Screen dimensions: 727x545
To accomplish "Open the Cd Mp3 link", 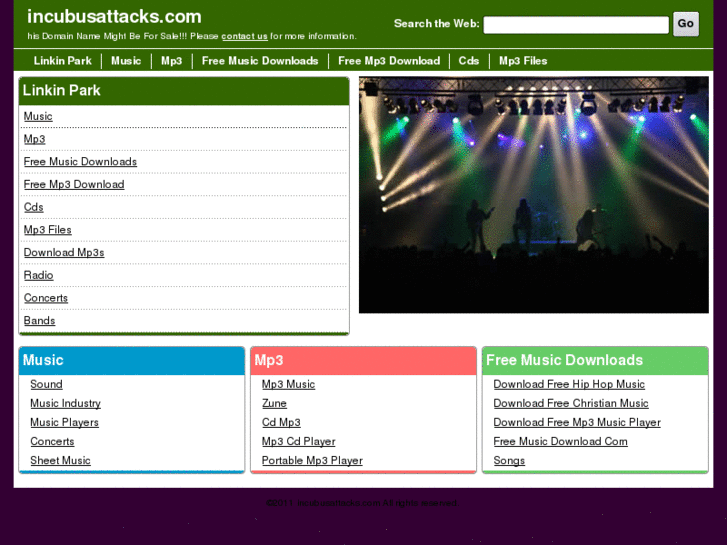I will [x=281, y=423].
